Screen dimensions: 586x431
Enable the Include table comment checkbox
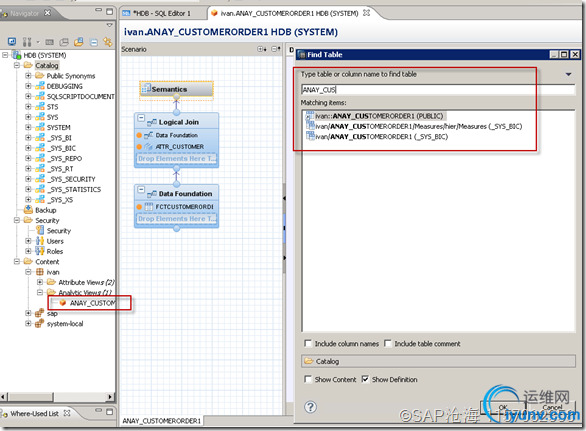click(x=388, y=343)
